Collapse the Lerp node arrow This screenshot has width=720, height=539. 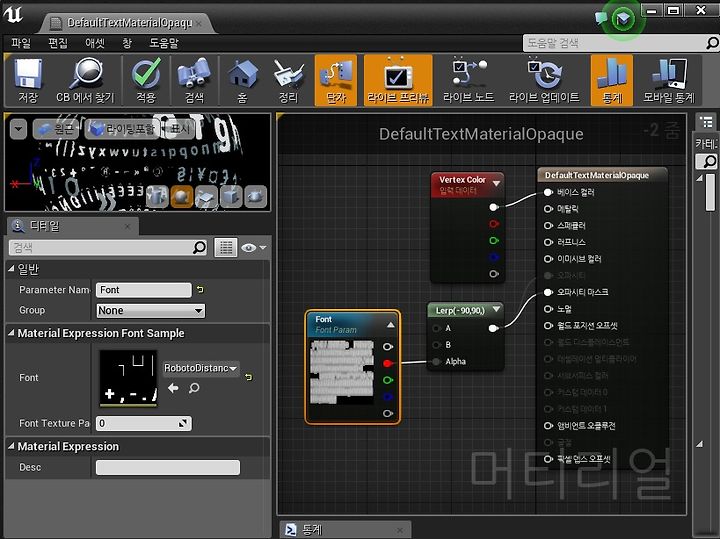[x=496, y=309]
